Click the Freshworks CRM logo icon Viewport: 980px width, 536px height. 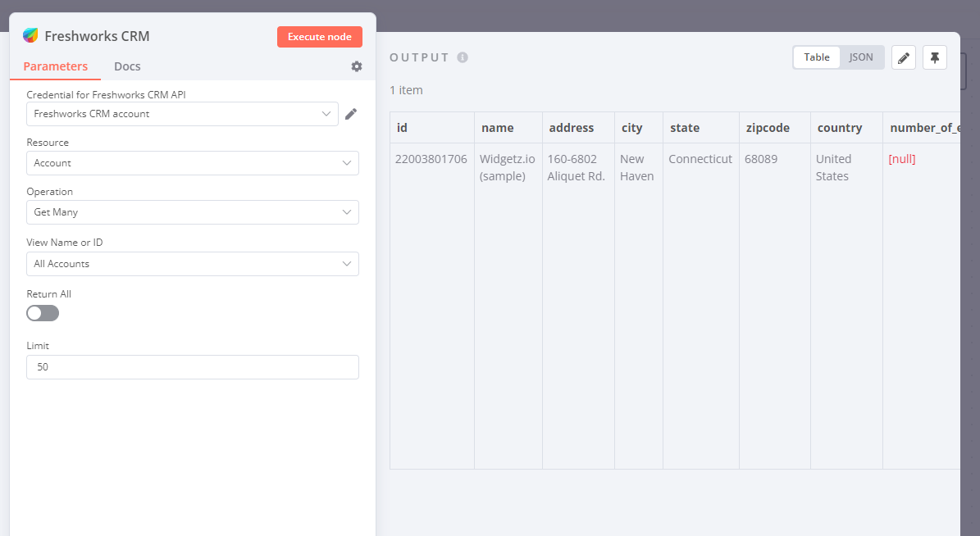pos(30,36)
